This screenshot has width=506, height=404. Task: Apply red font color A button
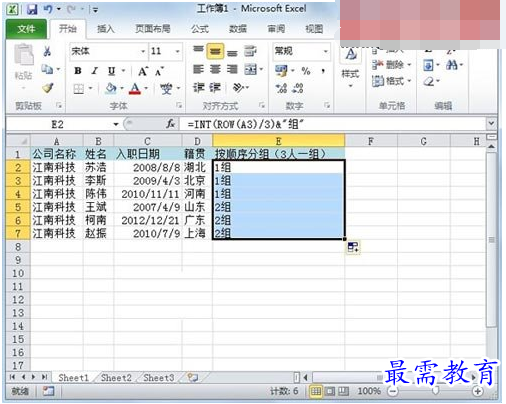click(x=135, y=89)
